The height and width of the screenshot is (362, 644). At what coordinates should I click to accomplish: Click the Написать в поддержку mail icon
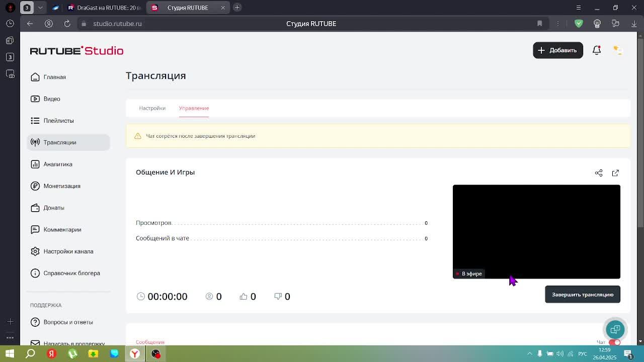tap(35, 343)
